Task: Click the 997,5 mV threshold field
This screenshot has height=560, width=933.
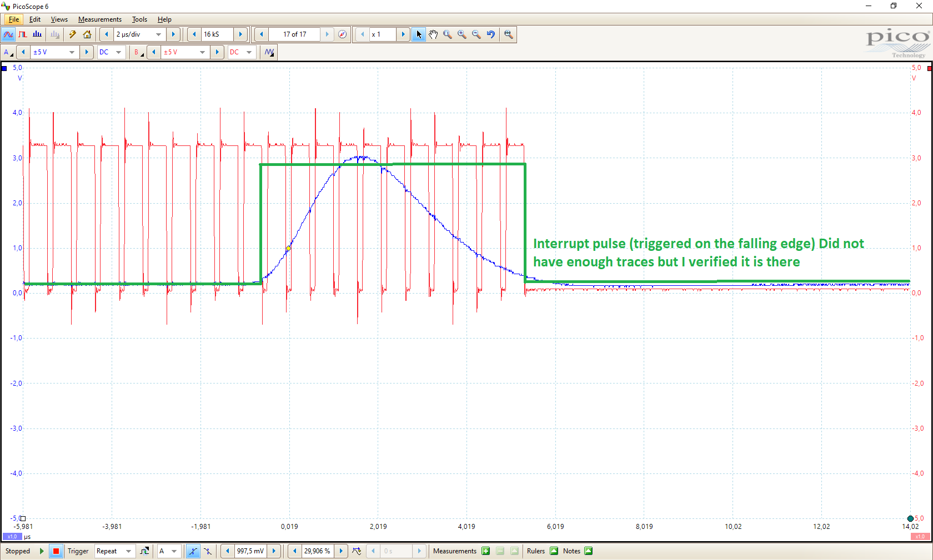Action: [250, 551]
